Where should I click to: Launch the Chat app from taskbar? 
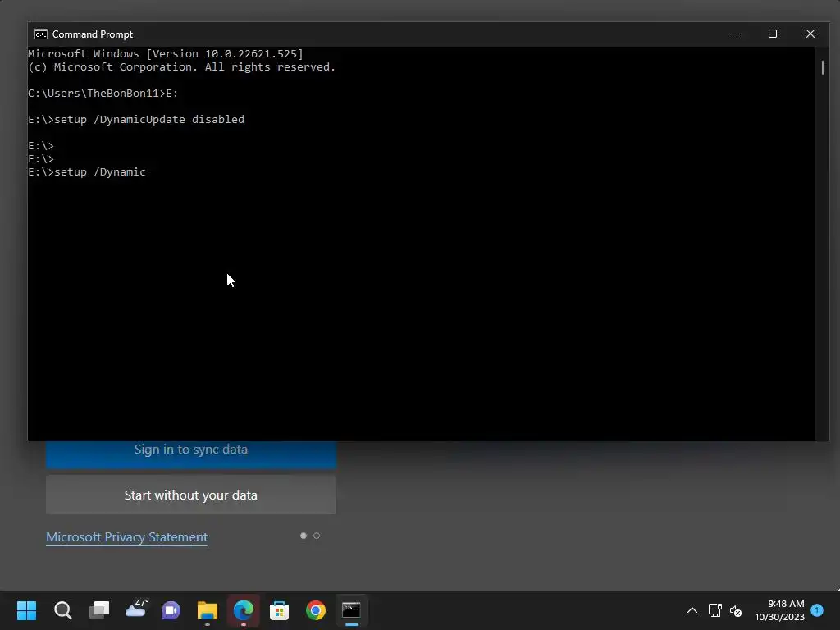click(171, 610)
